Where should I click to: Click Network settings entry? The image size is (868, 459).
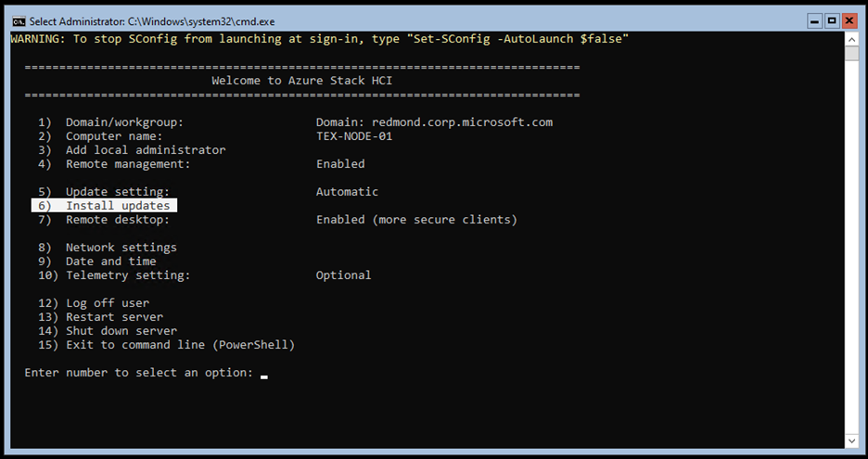coord(121,248)
